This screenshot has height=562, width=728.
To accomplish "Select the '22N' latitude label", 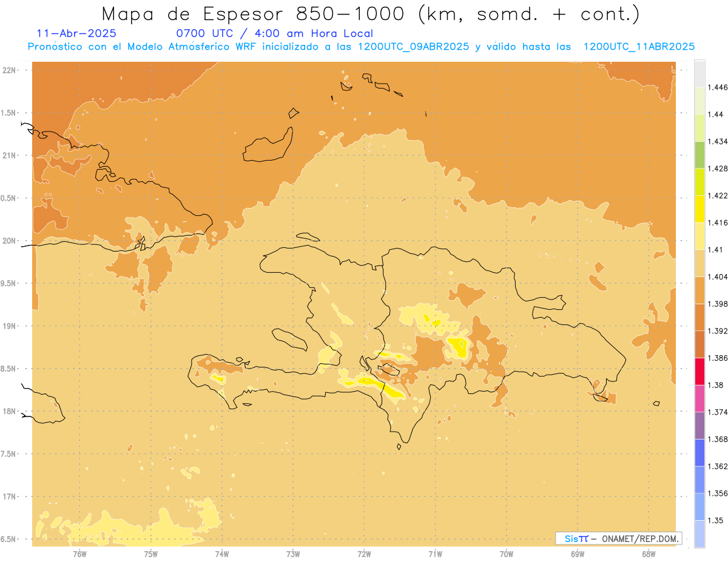I will (10, 70).
